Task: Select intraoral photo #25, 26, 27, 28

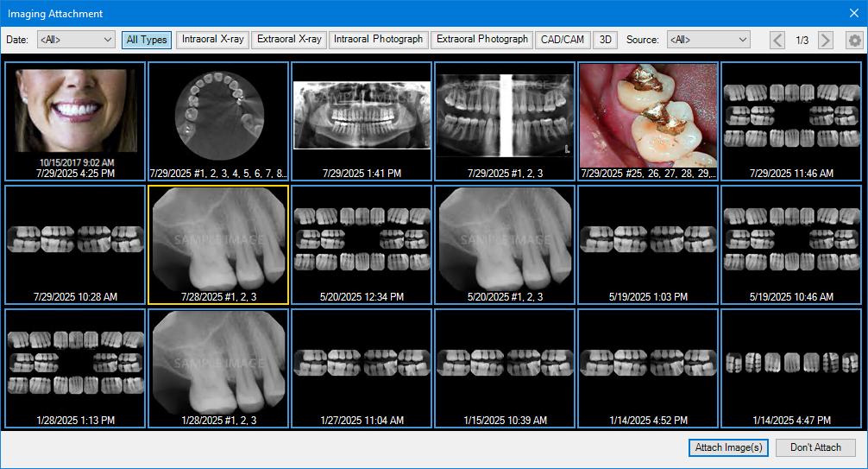Action: pos(648,122)
